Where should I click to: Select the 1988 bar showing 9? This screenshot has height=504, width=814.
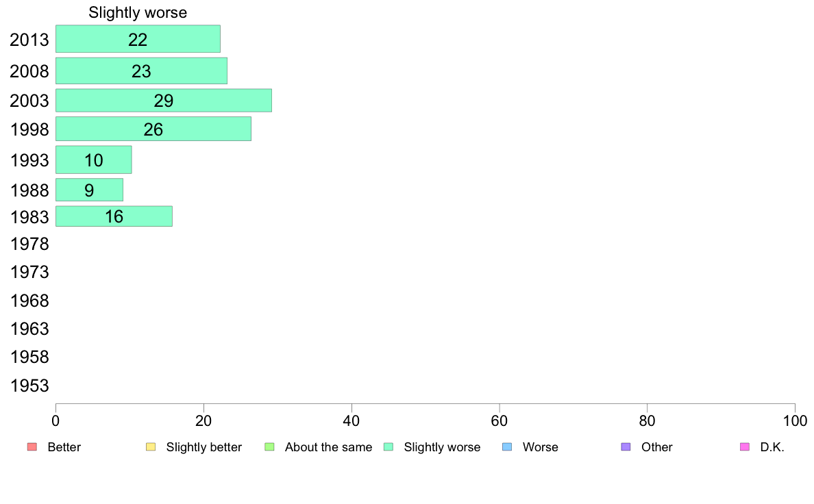[x=89, y=190]
